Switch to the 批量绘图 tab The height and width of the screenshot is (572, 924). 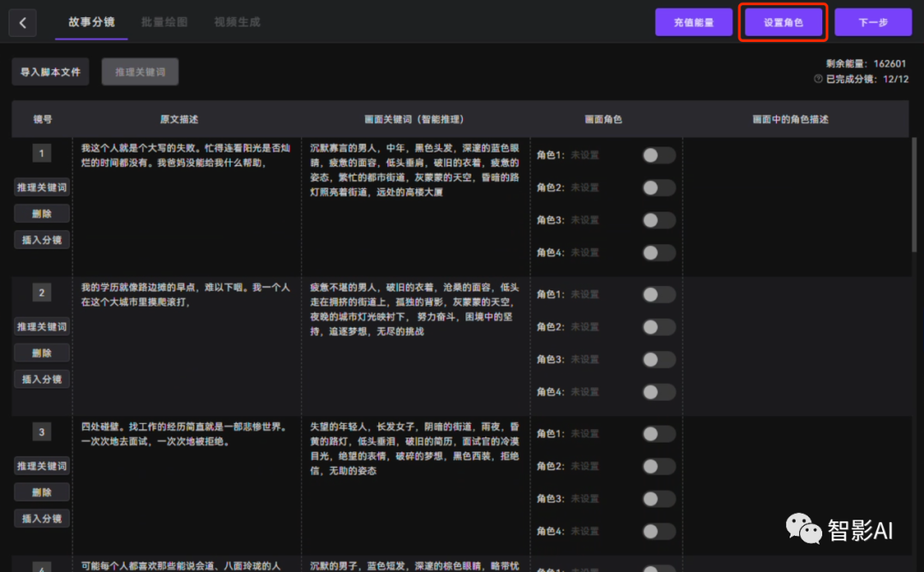[164, 22]
